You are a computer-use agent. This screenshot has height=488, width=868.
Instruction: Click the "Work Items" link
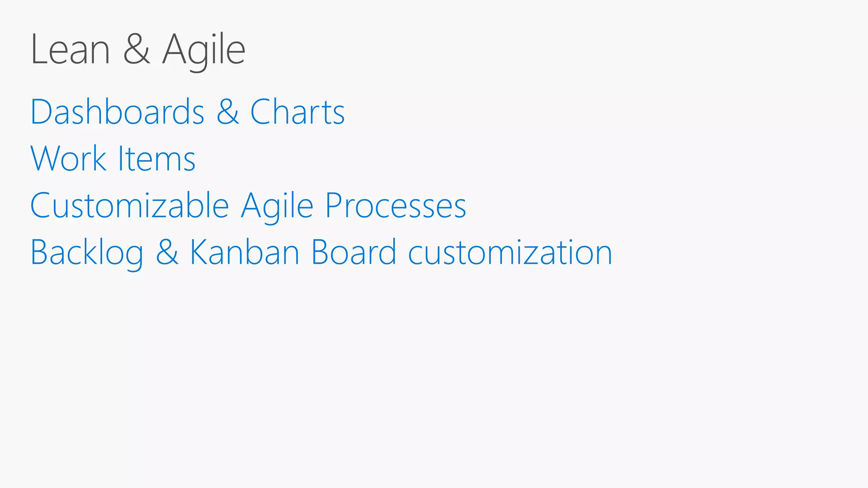pos(113,158)
